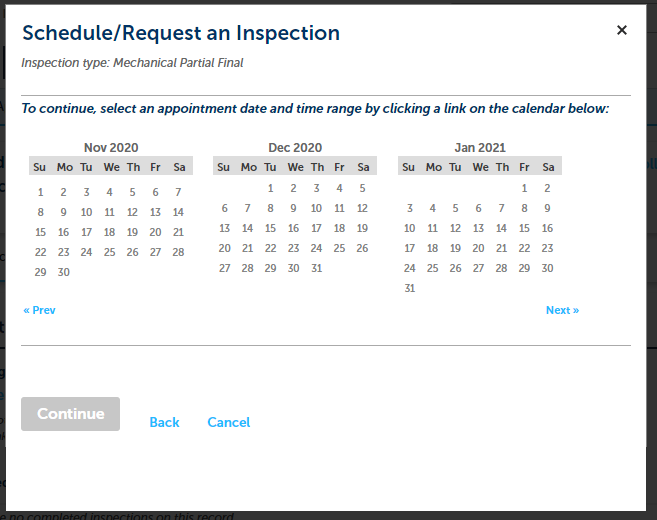Pick November 18, 2020

(109, 232)
